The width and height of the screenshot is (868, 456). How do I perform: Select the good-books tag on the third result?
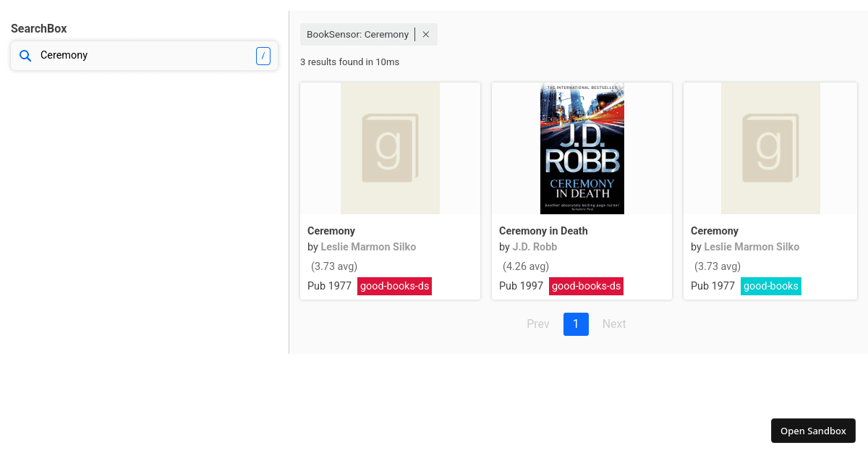[770, 286]
